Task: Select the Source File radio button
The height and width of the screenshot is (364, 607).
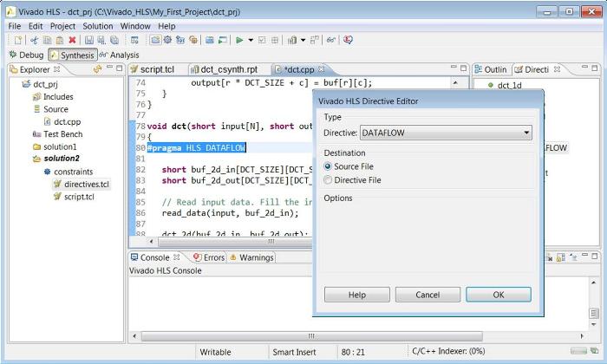Action: tap(328, 166)
